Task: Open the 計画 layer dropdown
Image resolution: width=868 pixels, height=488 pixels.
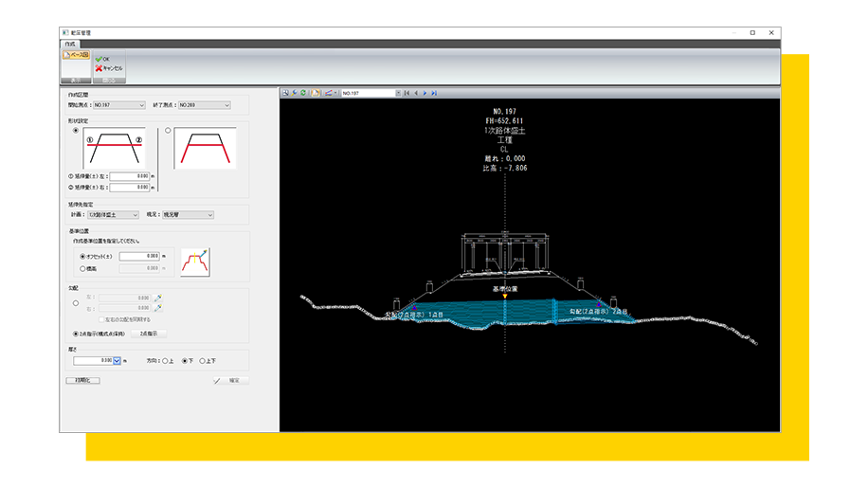Action: tap(113, 215)
